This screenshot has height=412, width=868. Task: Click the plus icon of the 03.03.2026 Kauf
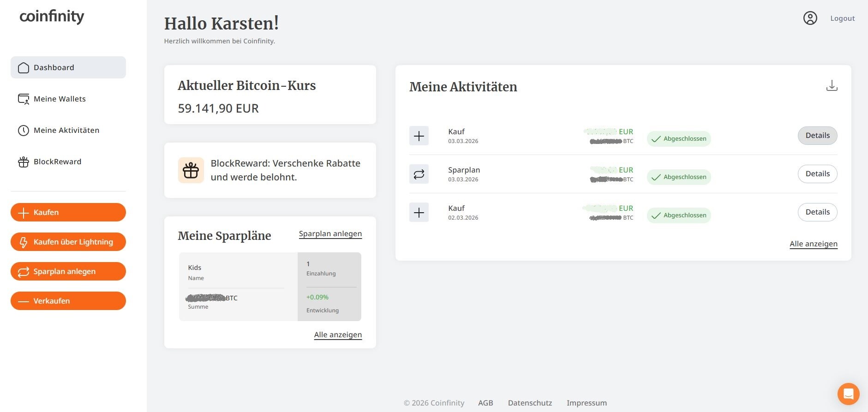[419, 136]
